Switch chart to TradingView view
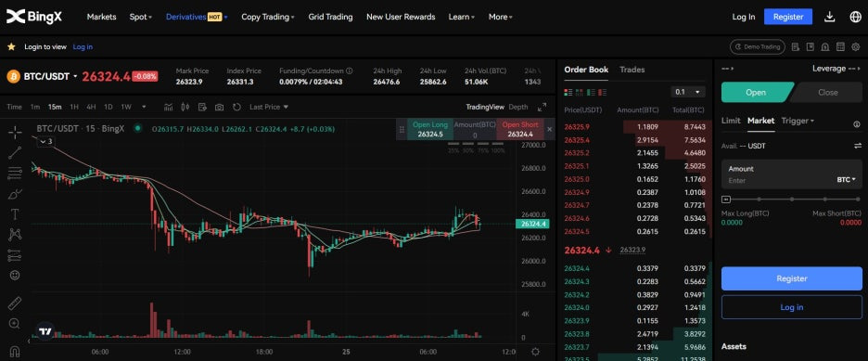This screenshot has width=868, height=361. pos(485,107)
